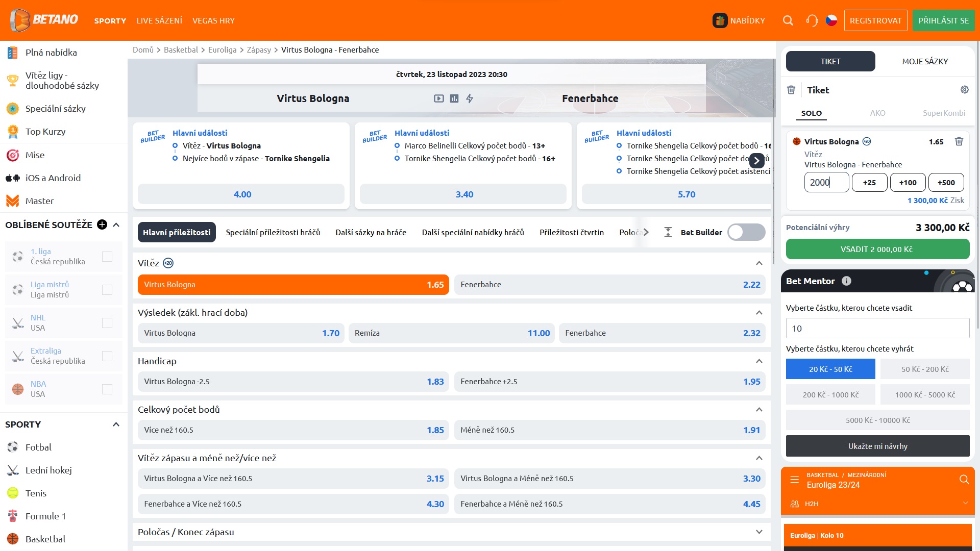
Task: Go to Euroliga breadcrumb link
Action: coord(222,49)
